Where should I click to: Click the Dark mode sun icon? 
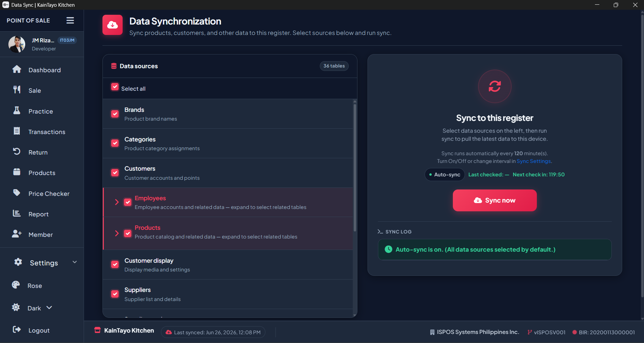[16, 307]
